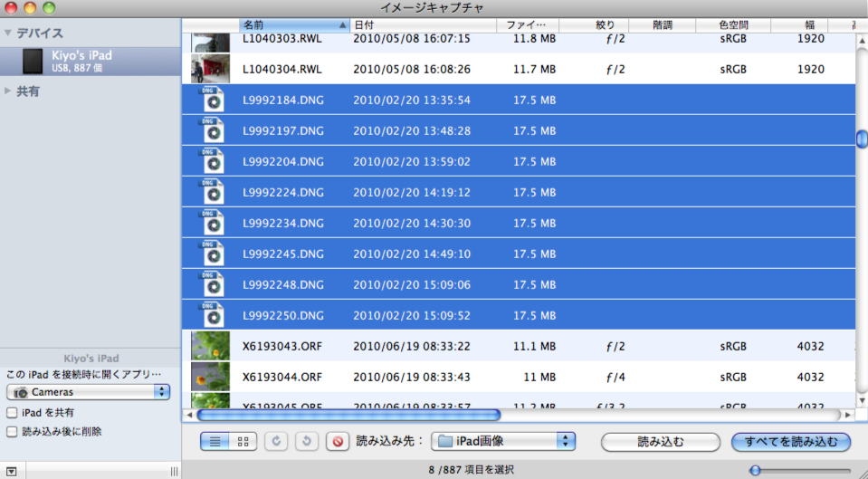Select file name L1040304.RWL

281,69
